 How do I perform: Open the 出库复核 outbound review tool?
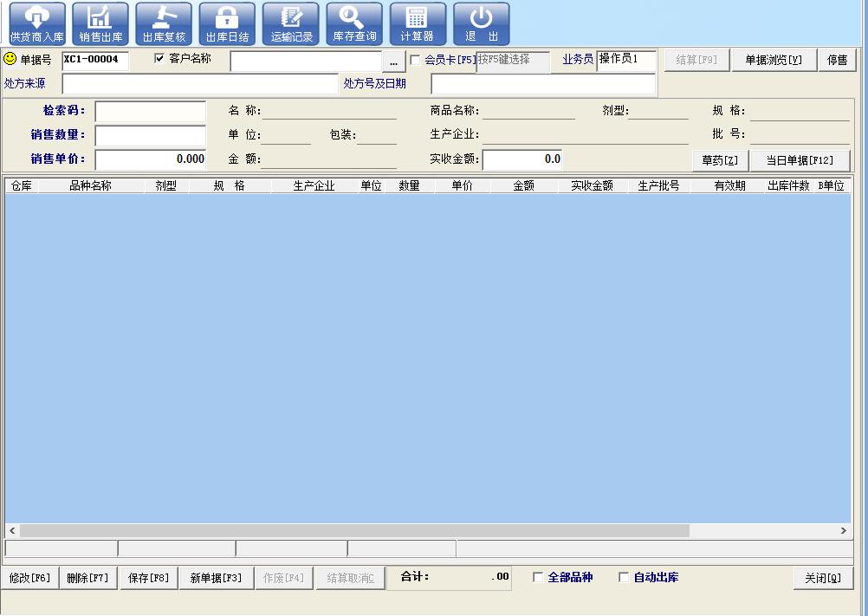pyautogui.click(x=164, y=23)
